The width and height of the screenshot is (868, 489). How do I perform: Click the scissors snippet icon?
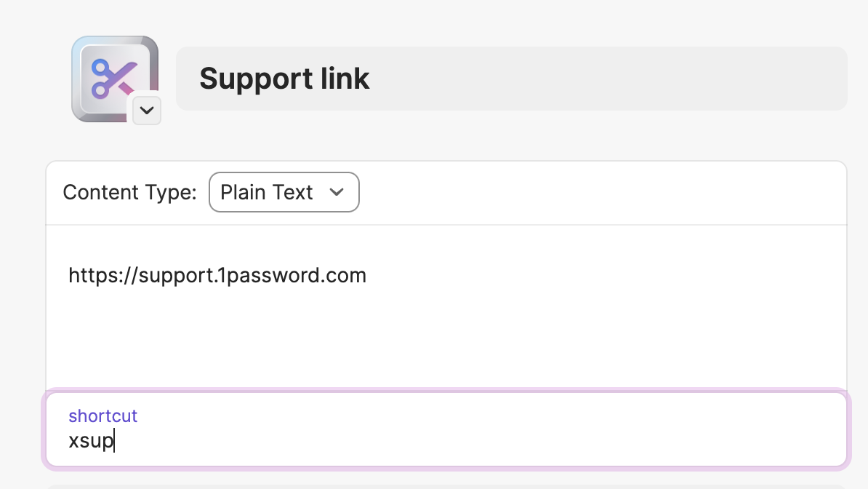coord(114,79)
